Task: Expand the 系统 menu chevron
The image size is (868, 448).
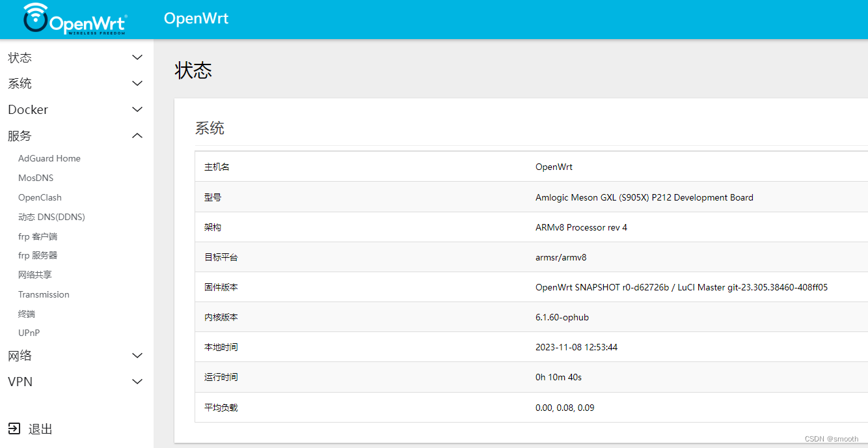Action: tap(137, 83)
